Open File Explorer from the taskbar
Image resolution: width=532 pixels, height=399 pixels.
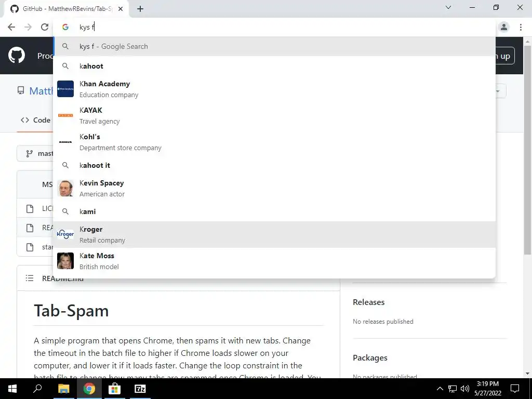63,389
